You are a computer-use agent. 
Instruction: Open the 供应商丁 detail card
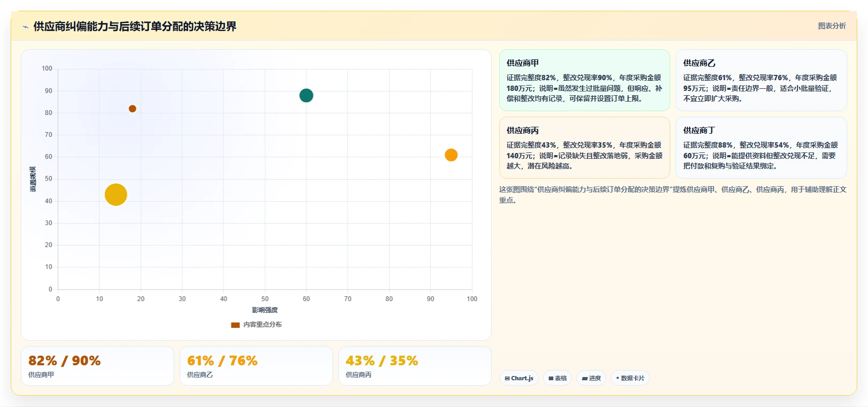click(x=761, y=148)
